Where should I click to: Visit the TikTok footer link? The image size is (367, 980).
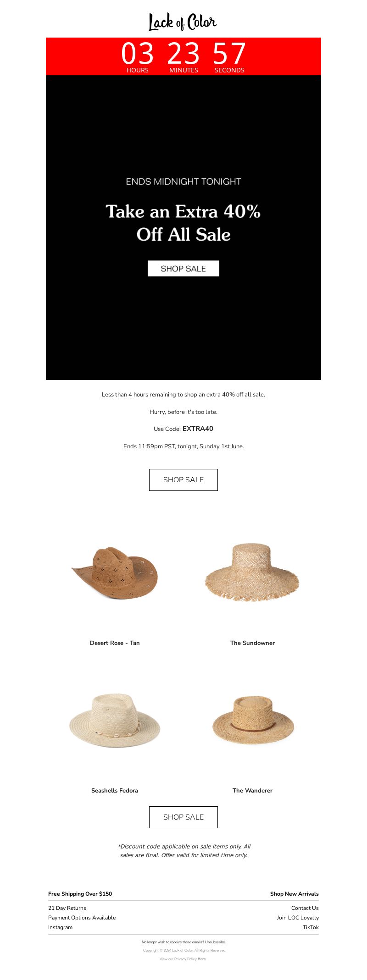311,927
